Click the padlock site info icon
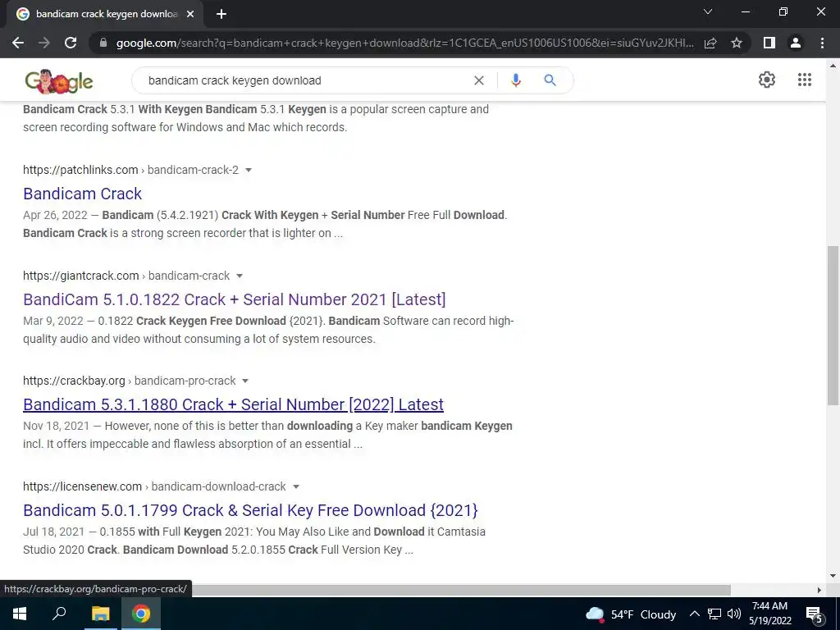 click(103, 43)
